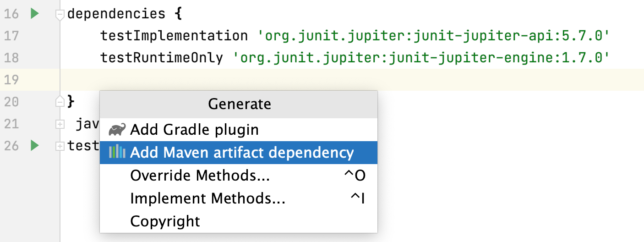Screen dimensions: 644x242
Task: Click the closing-brace fold marker at line 20
Action: coord(60,101)
